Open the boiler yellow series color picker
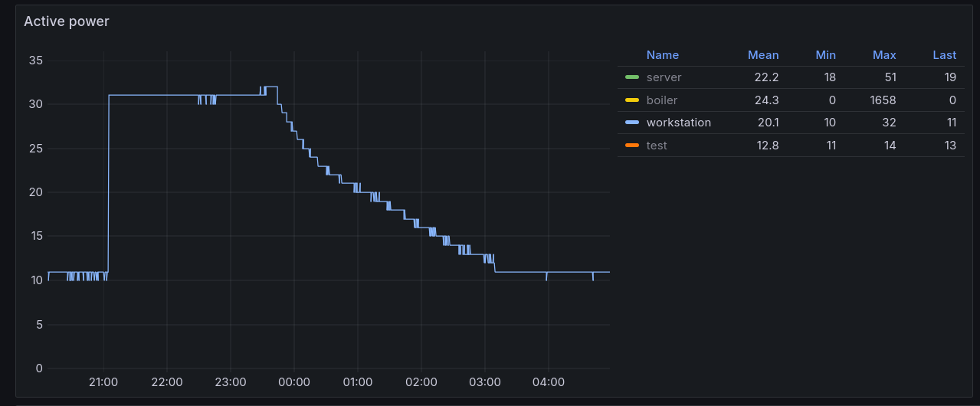The height and width of the screenshot is (406, 980). coord(631,100)
